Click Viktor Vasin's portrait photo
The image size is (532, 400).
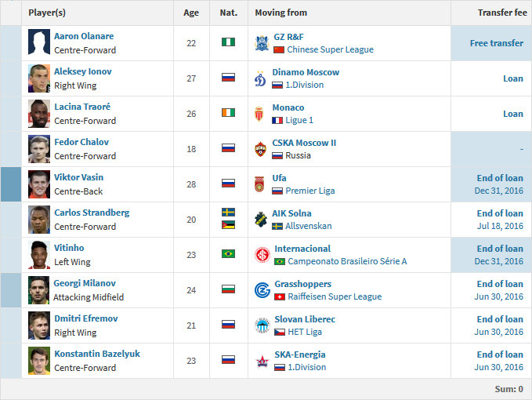pyautogui.click(x=39, y=184)
